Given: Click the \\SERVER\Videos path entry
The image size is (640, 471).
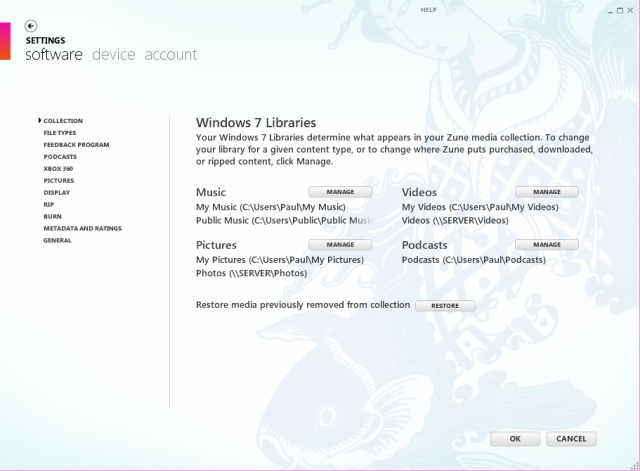Looking at the screenshot, I should point(455,220).
